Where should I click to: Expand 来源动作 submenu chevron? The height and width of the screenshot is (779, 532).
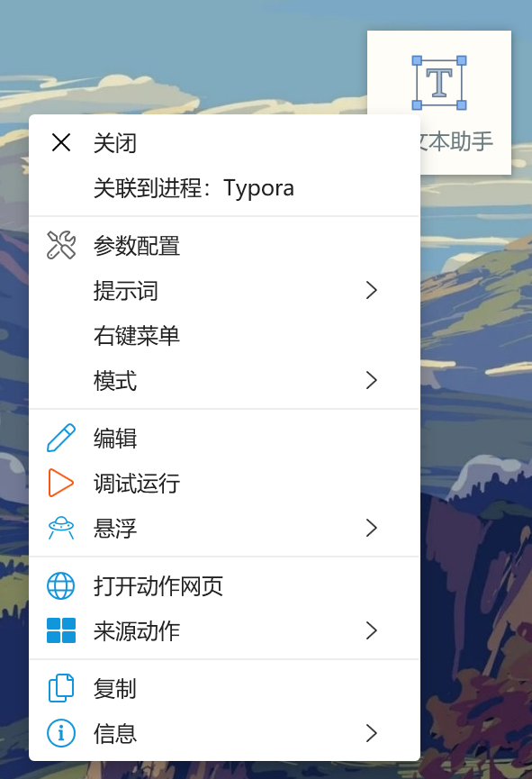(372, 630)
